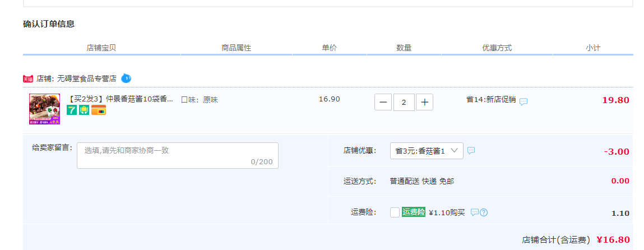Open the store link 无碍堂食品专营店
The width and height of the screenshot is (644, 250).
coord(87,78)
